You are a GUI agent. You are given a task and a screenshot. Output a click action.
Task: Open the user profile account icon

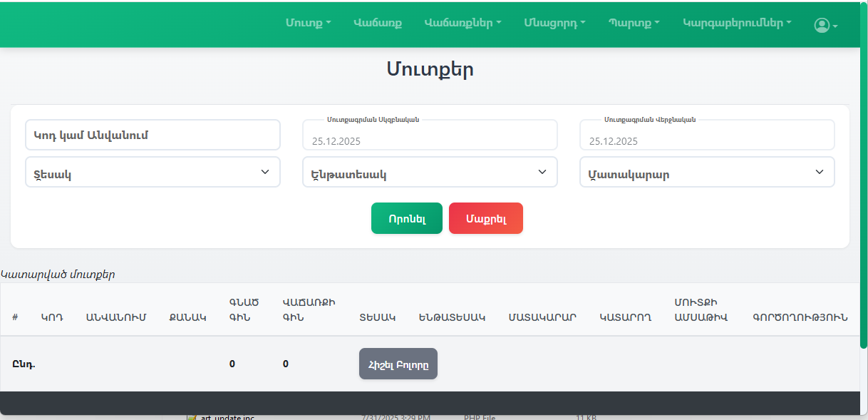[x=825, y=25]
